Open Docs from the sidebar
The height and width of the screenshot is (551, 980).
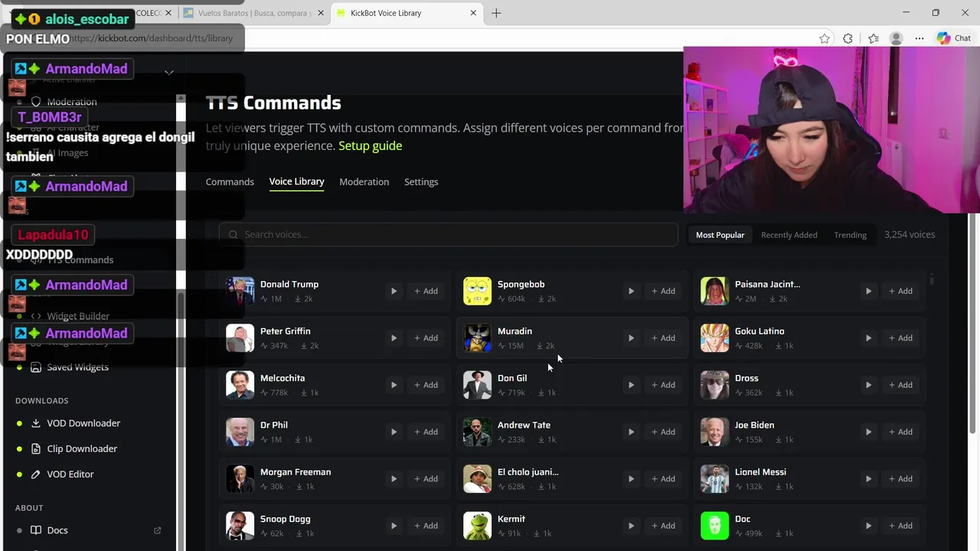pos(57,530)
